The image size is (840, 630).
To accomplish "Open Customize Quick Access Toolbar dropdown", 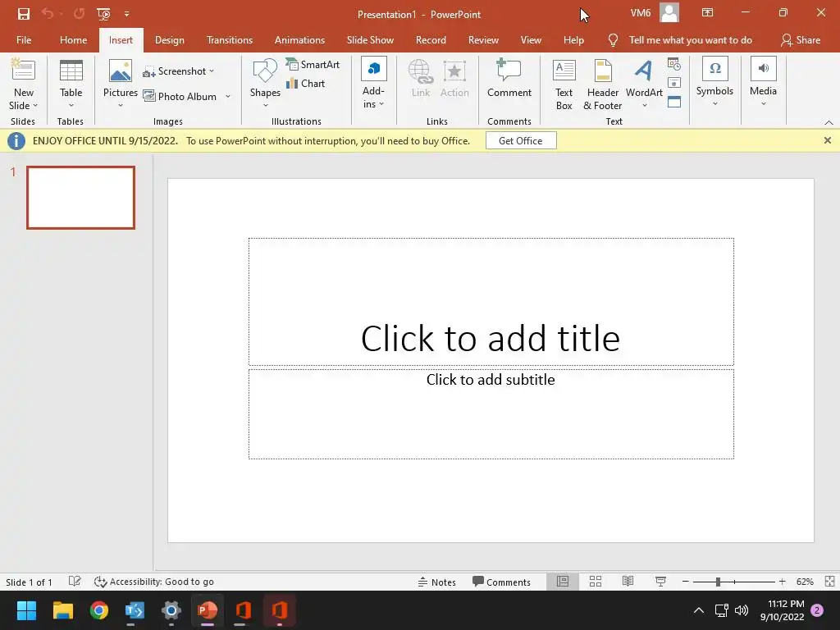I will [127, 14].
